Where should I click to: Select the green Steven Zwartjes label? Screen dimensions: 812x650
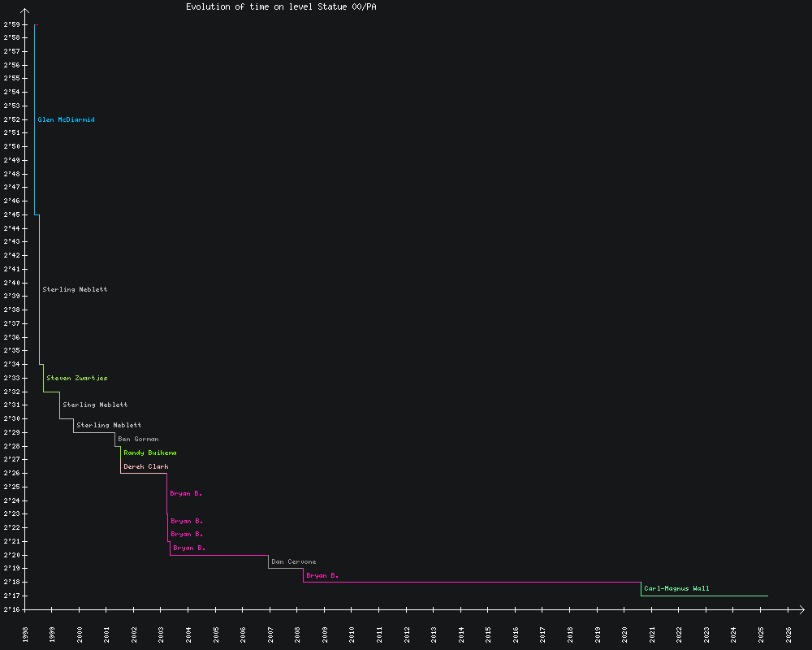click(x=77, y=378)
